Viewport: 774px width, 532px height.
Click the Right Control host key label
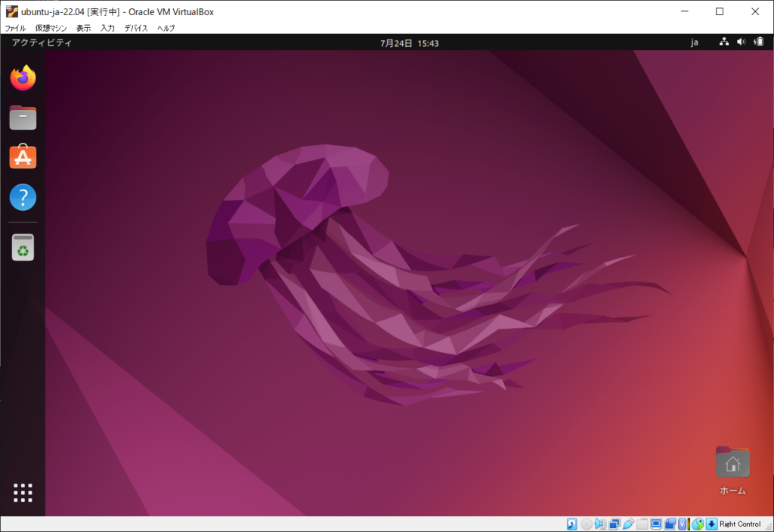tap(740, 524)
